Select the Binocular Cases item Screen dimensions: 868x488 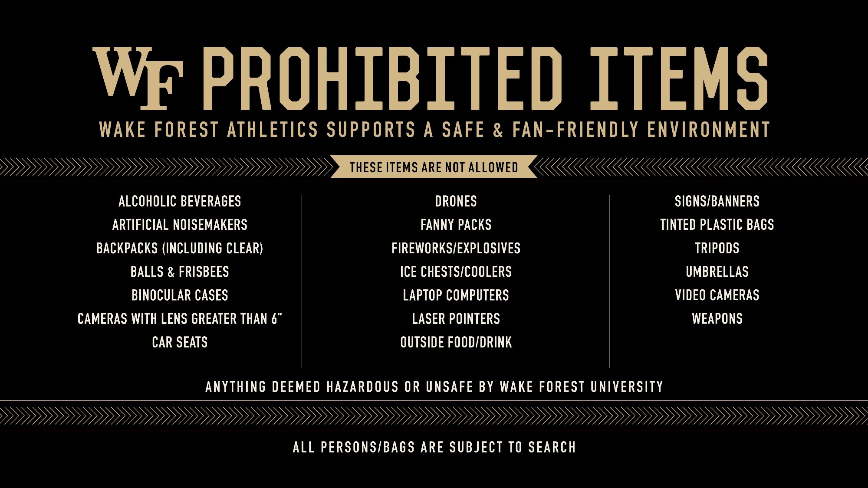click(180, 295)
